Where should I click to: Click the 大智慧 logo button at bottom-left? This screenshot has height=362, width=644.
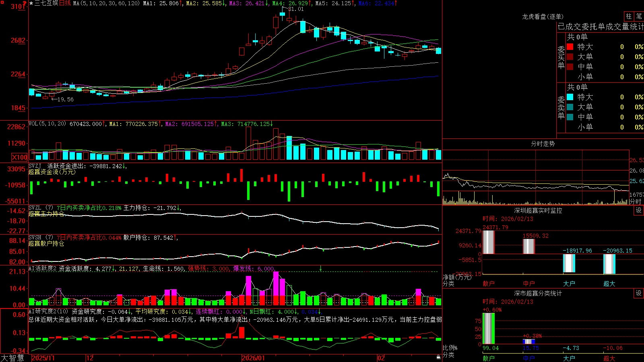12,358
